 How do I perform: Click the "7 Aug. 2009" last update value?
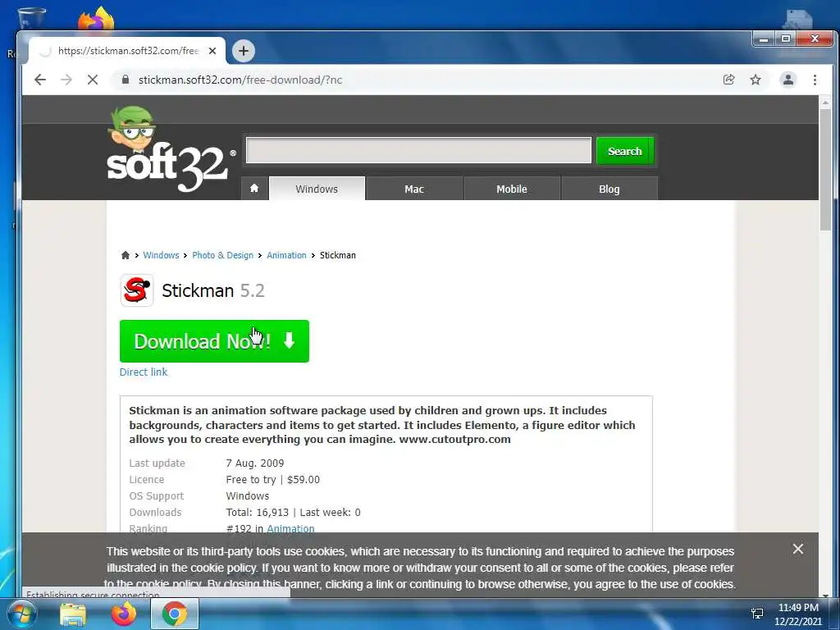coord(255,463)
